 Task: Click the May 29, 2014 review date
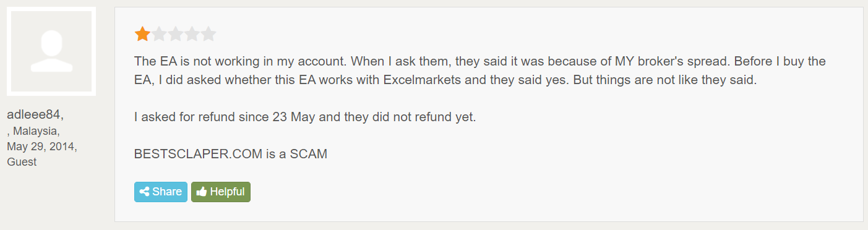[x=41, y=147]
